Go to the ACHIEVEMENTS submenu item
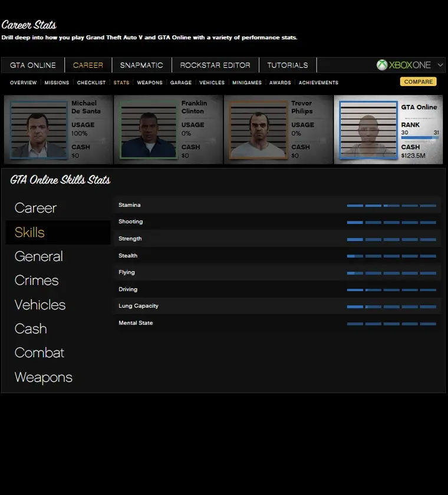Viewport: 448px width, 495px height. (x=318, y=82)
